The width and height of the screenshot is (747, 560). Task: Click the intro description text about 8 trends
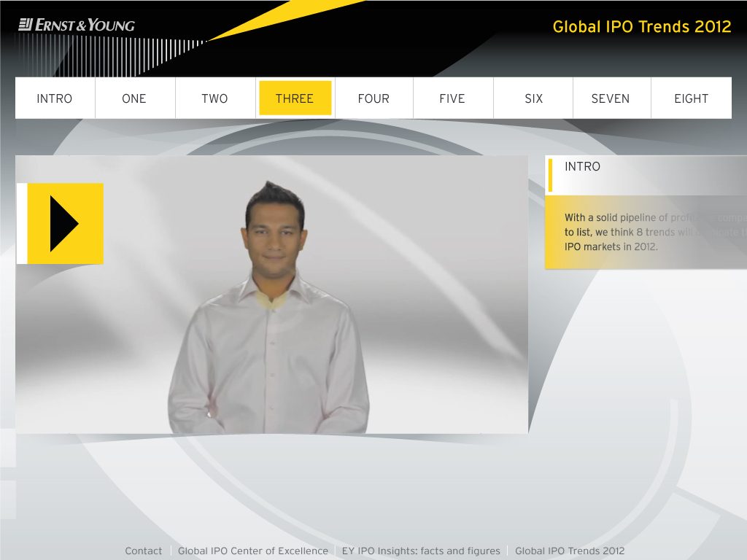pyautogui.click(x=642, y=232)
